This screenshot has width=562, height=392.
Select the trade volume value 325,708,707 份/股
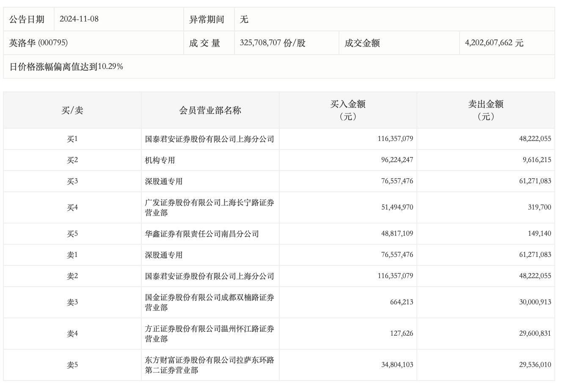click(273, 43)
